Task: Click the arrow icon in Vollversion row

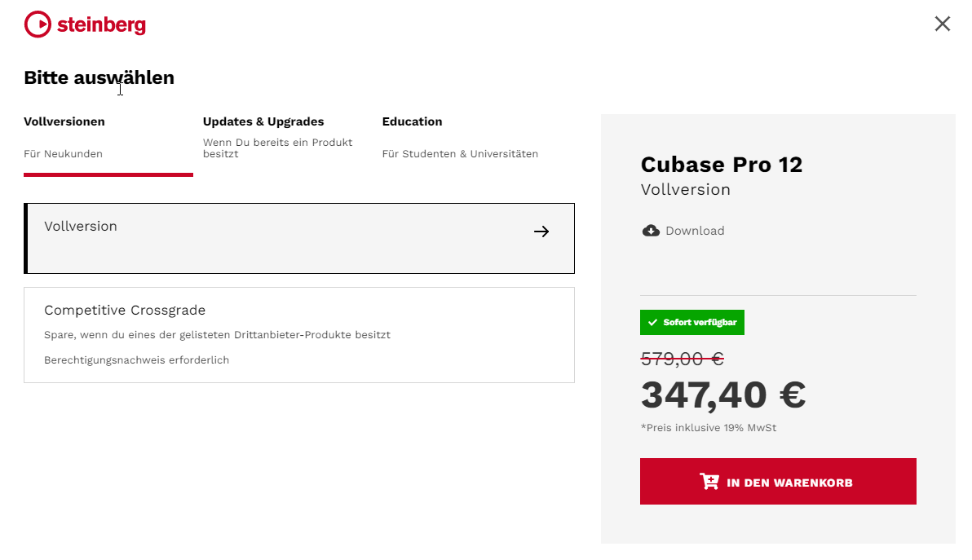Action: (x=541, y=231)
